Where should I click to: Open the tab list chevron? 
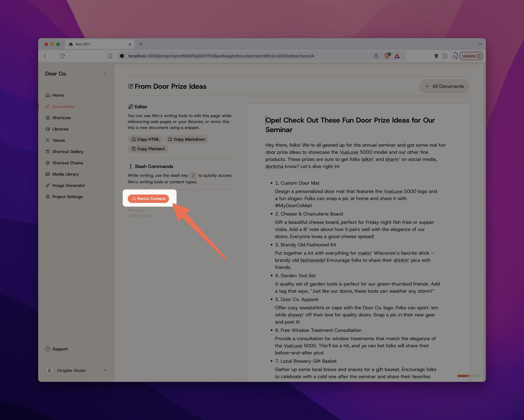coord(480,44)
